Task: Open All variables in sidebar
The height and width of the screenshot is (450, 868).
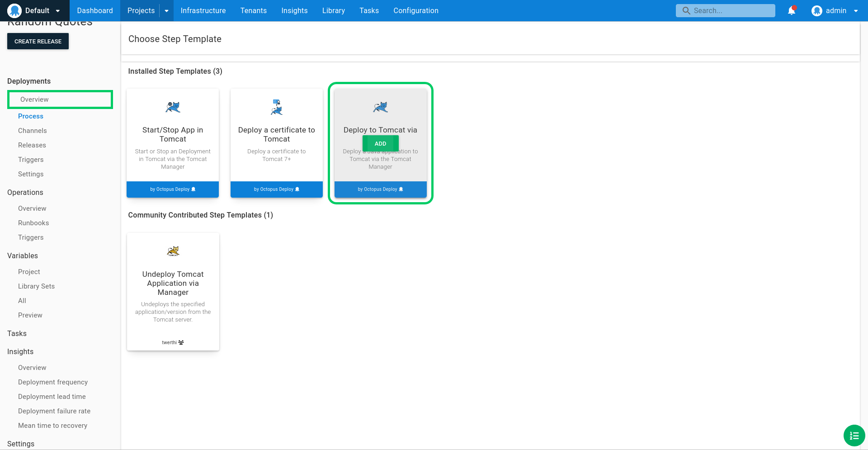Action: 22,301
